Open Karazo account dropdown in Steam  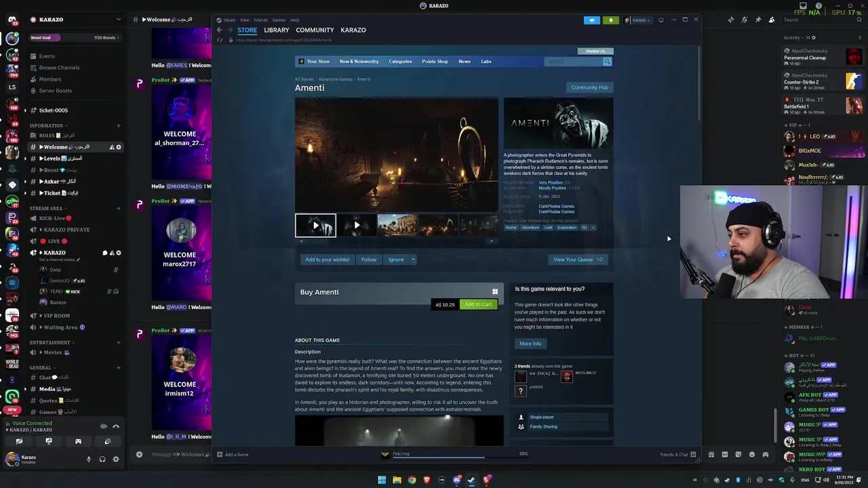[637, 20]
